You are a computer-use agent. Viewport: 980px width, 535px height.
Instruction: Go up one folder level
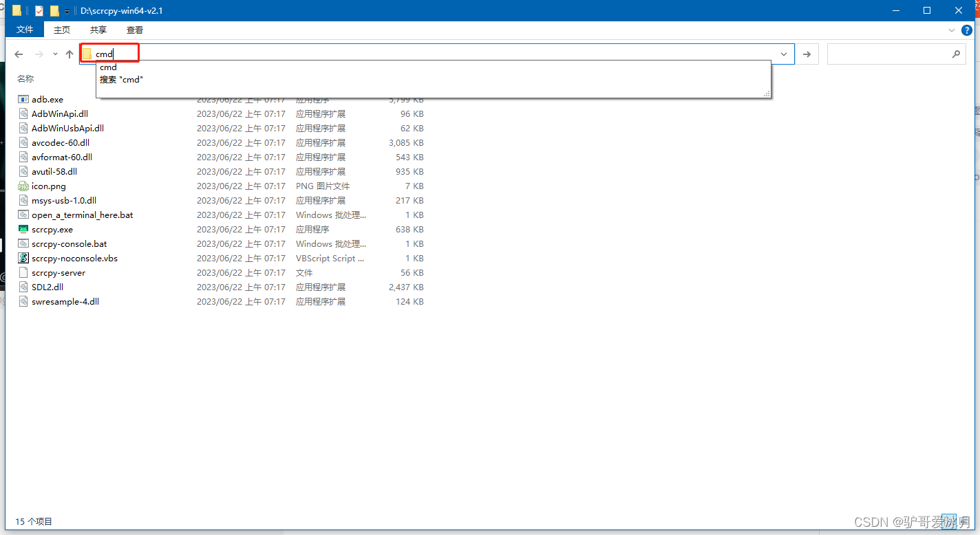(x=70, y=54)
